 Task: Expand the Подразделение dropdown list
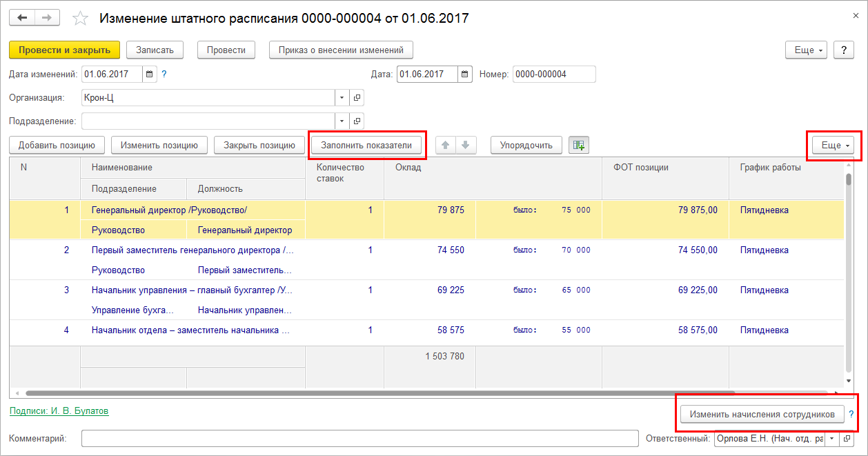pos(342,121)
